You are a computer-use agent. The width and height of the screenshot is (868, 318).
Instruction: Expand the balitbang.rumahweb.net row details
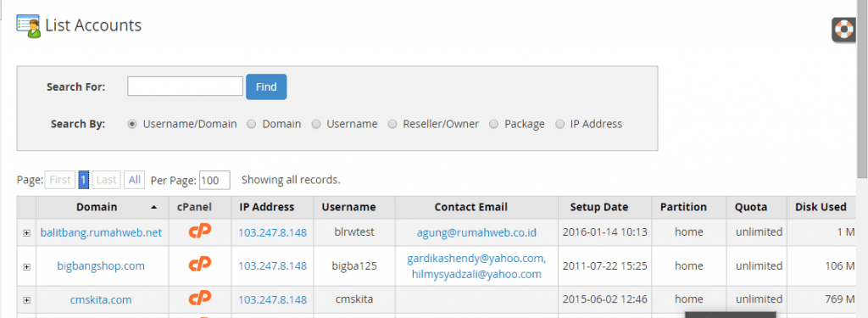click(x=26, y=233)
